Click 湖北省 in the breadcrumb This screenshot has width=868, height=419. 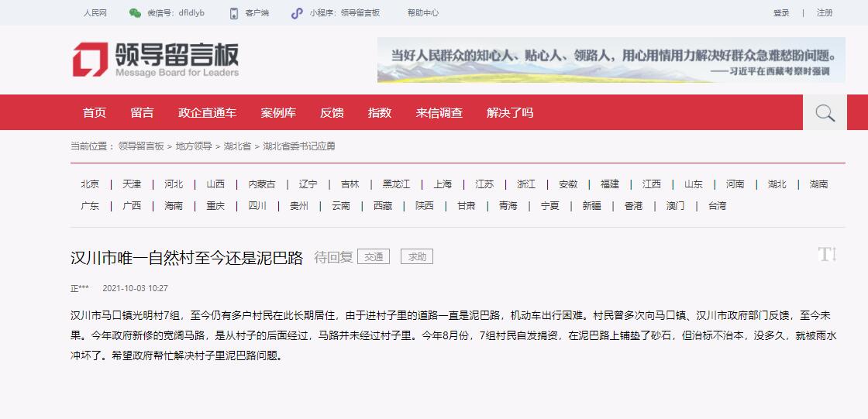coord(237,146)
